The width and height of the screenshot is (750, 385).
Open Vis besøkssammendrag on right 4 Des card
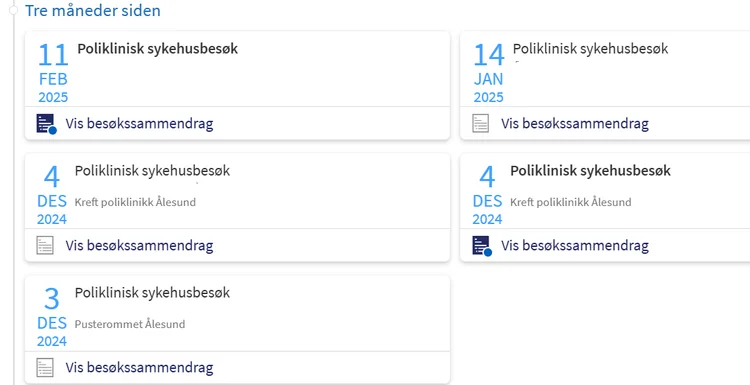pos(575,246)
